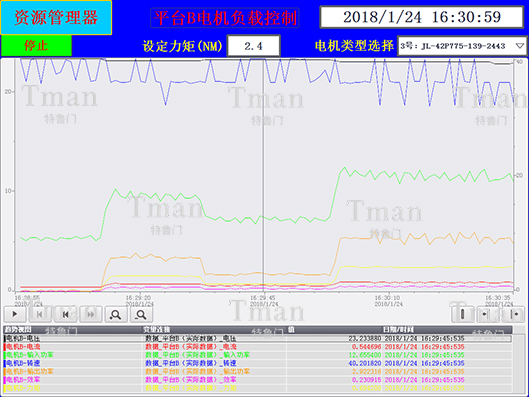This screenshot has width=529, height=397.
Task: Select the blue 电机B-转速 trend row
Action: point(258,363)
